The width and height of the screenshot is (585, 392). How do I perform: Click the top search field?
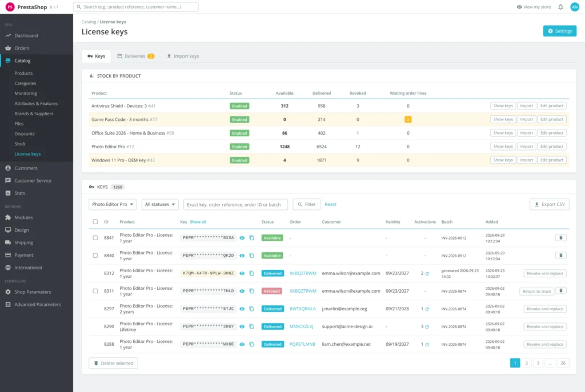[136, 7]
